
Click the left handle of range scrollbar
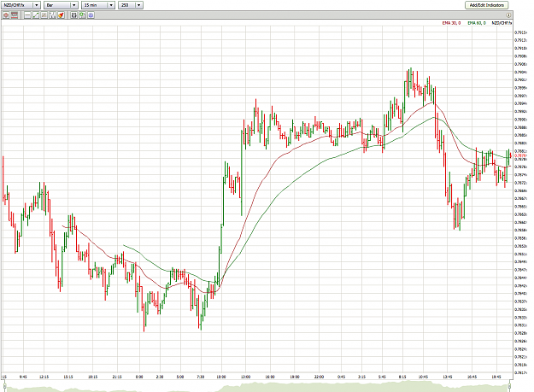(5, 386)
